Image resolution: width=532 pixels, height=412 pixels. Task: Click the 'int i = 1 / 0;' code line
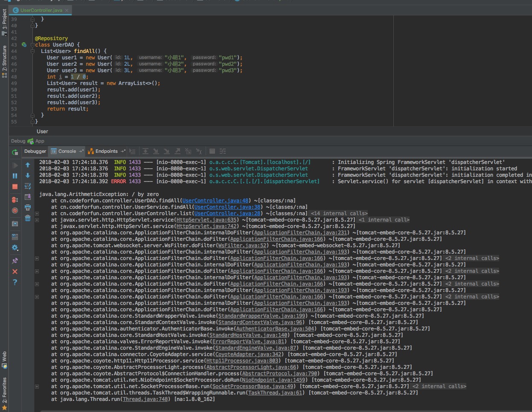pyautogui.click(x=68, y=77)
